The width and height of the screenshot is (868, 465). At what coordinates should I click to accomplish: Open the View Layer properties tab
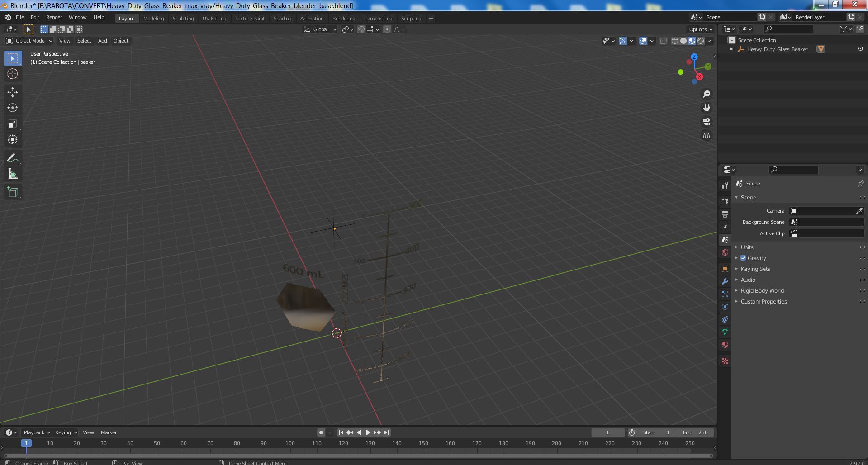(x=725, y=227)
